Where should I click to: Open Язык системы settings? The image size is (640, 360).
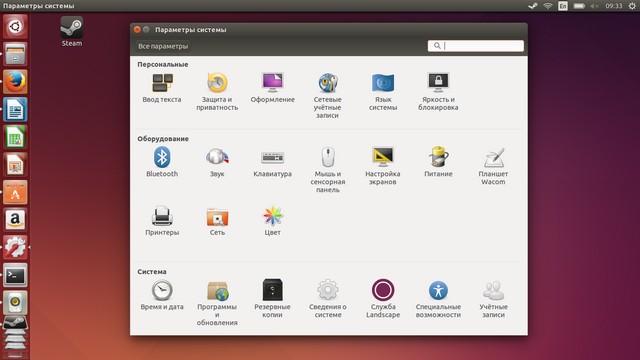tap(383, 92)
